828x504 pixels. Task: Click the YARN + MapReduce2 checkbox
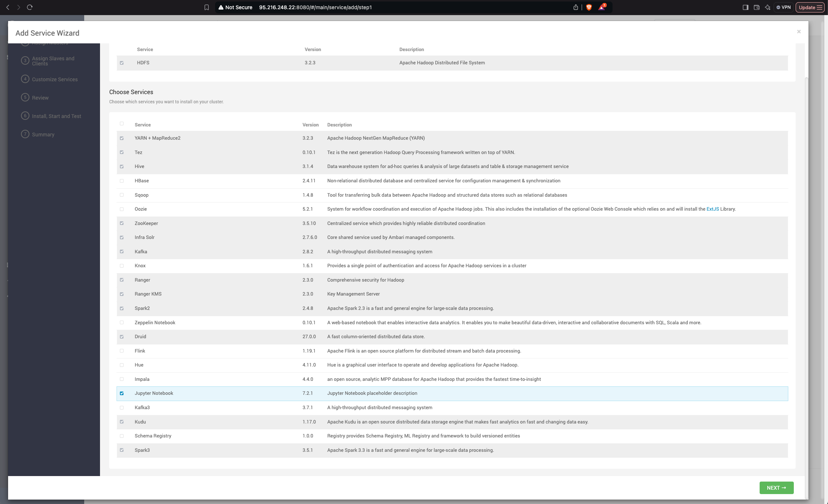tap(122, 138)
